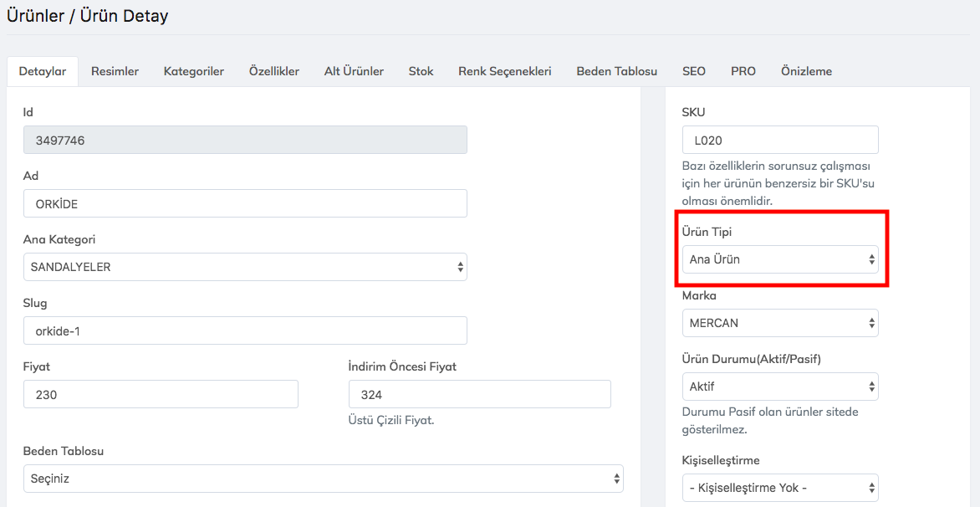Screen dimensions: 980x507
Task: Switch to Renk Seçenekleri tab
Action: click(504, 71)
